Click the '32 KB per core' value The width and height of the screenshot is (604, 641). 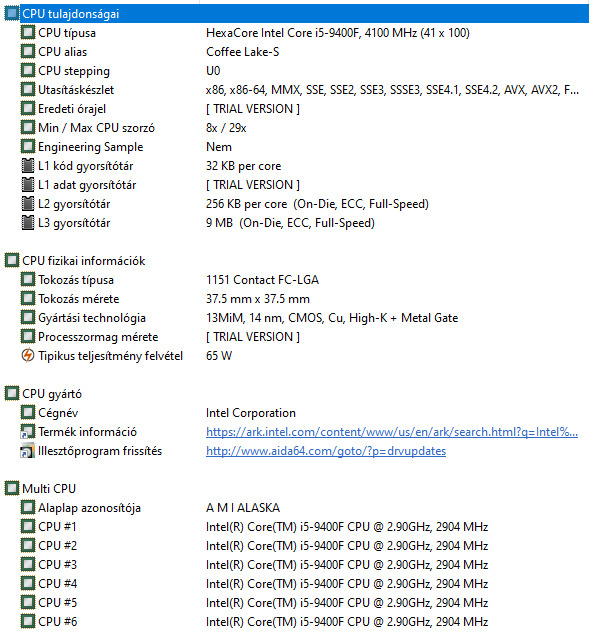243,166
